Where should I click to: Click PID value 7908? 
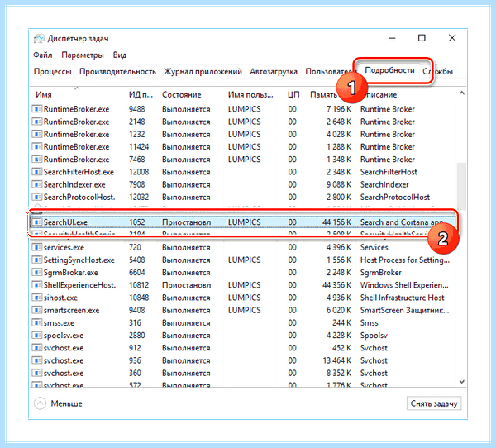click(x=136, y=184)
